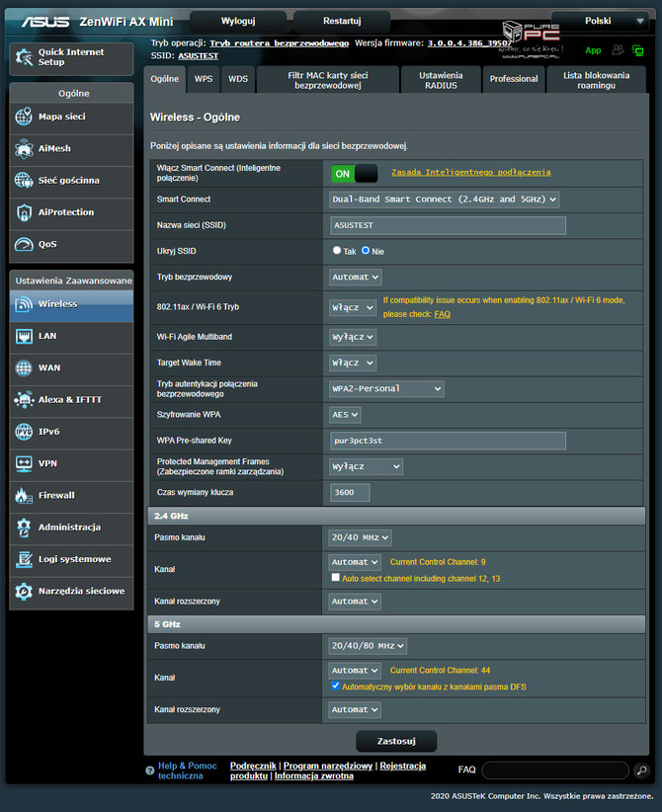Open Podręcznik footer link
The width and height of the screenshot is (662, 812).
tap(253, 766)
